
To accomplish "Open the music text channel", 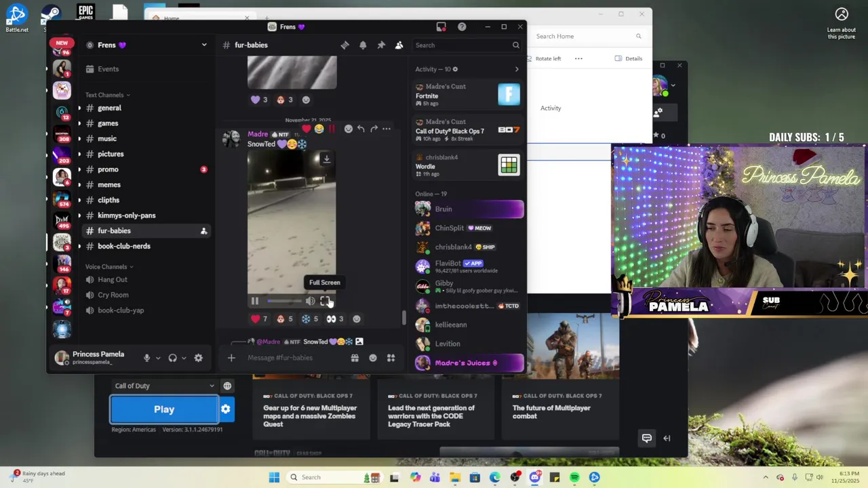I will click(107, 138).
